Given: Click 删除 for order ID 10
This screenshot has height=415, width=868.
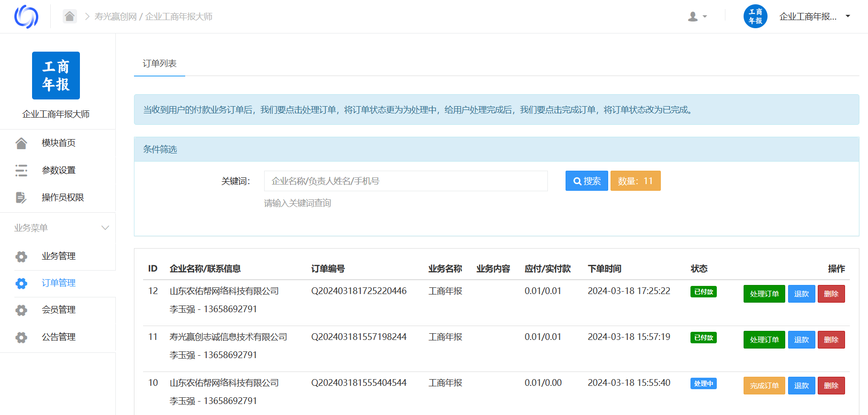Looking at the screenshot, I should tap(831, 385).
